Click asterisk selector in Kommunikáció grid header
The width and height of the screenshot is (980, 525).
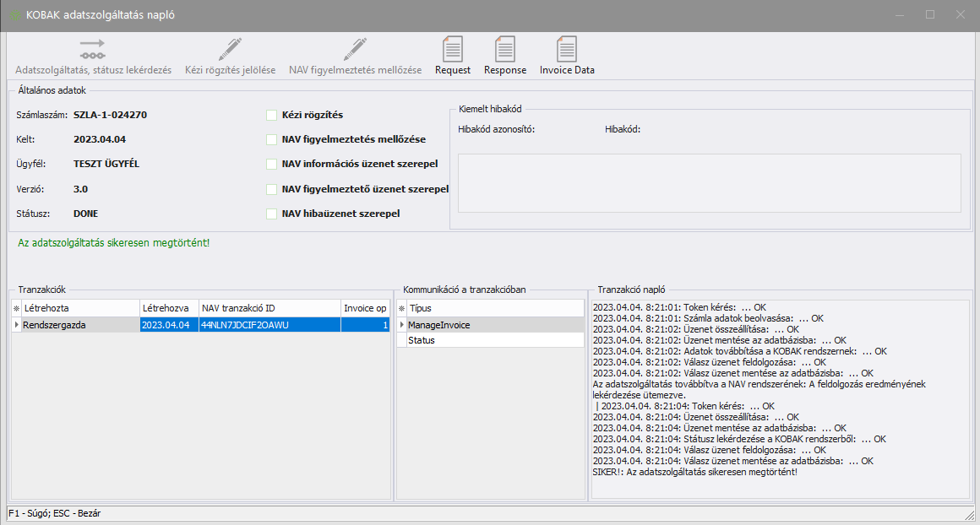coord(401,309)
